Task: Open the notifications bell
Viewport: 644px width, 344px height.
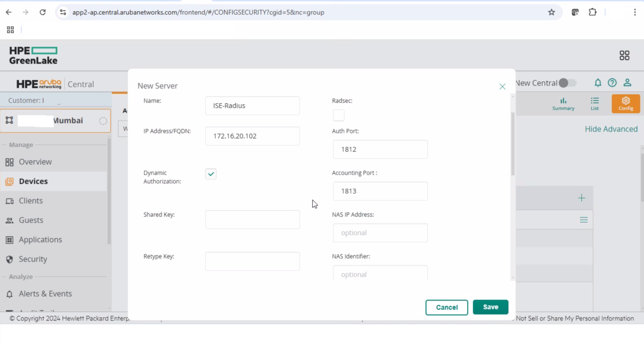Action: tap(597, 83)
